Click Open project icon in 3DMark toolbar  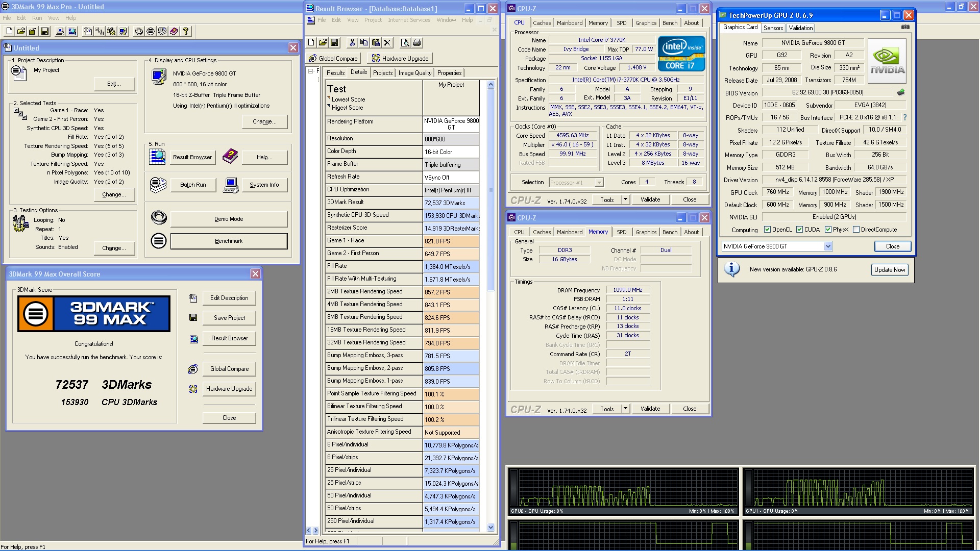tap(21, 32)
